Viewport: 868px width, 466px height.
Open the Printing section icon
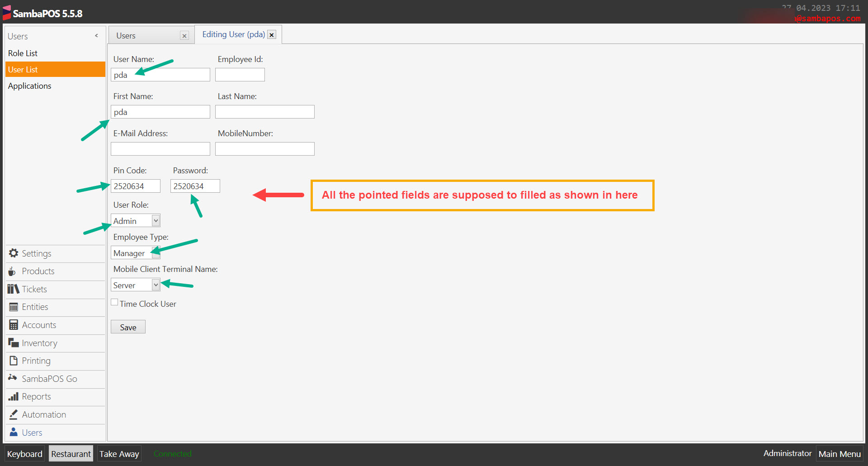tap(13, 361)
